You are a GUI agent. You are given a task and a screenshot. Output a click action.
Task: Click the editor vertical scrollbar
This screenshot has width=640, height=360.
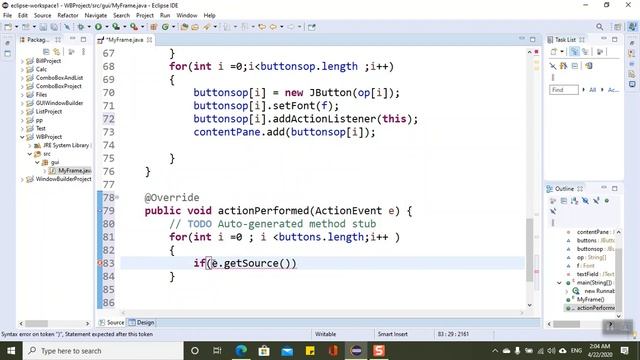[529, 250]
